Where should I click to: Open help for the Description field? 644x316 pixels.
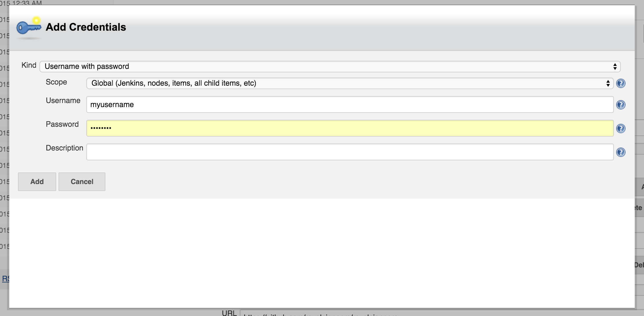tap(621, 152)
